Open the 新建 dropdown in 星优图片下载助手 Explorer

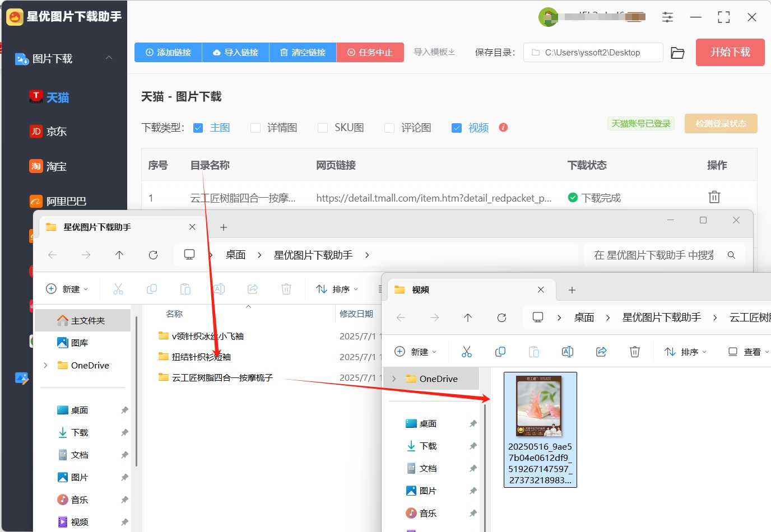coord(67,289)
